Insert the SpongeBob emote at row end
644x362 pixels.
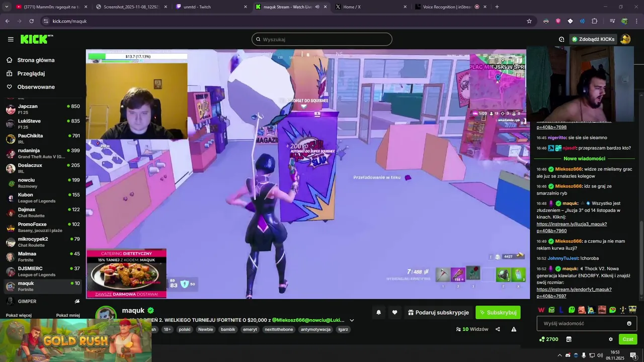(x=632, y=310)
